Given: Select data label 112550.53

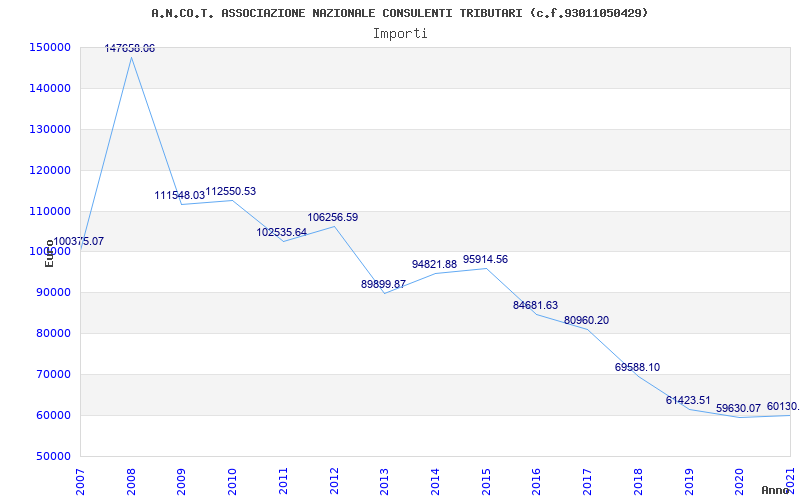Looking at the screenshot, I should click(x=231, y=191).
